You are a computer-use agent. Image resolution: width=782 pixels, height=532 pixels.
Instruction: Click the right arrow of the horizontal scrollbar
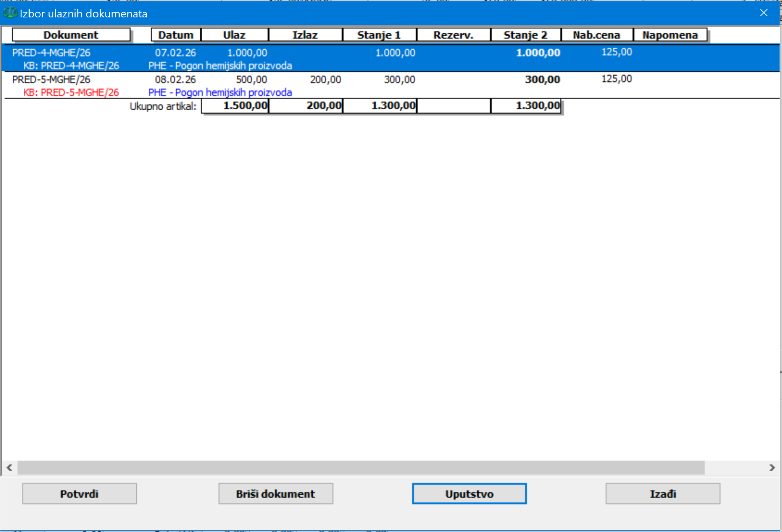[x=772, y=468]
